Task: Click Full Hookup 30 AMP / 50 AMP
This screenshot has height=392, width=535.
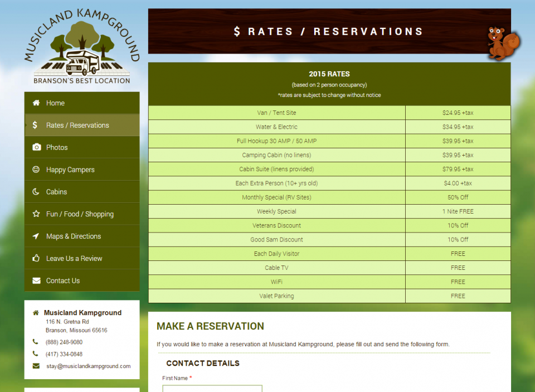Action: [277, 141]
